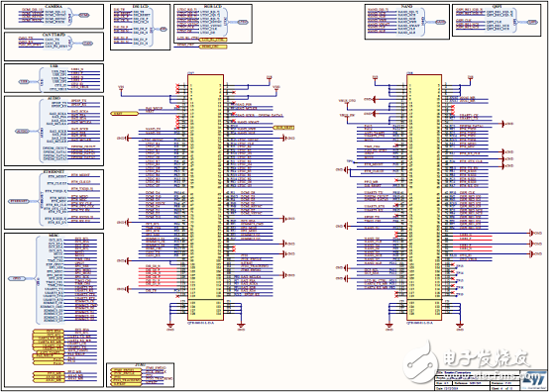
Task: Click the yellow VBAT port
Action: tap(124, 113)
